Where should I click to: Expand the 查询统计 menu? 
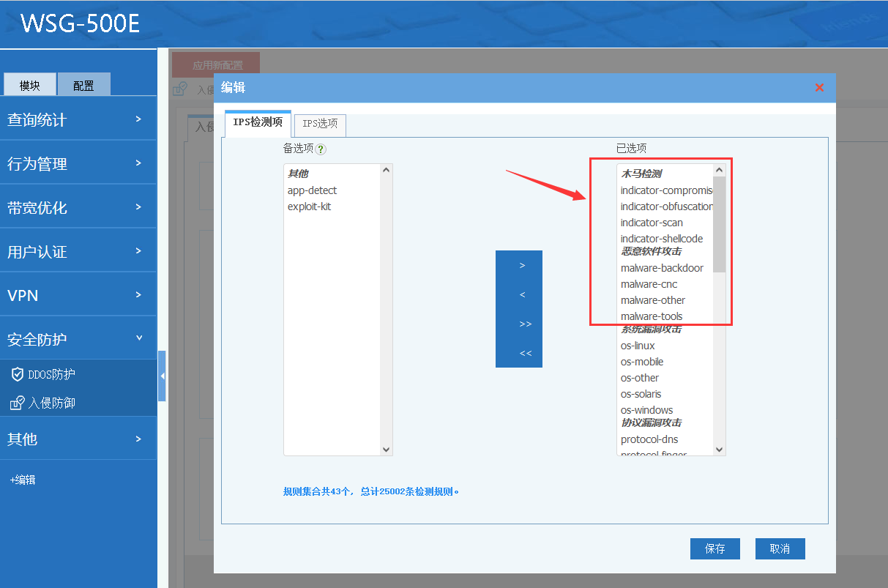pyautogui.click(x=78, y=119)
